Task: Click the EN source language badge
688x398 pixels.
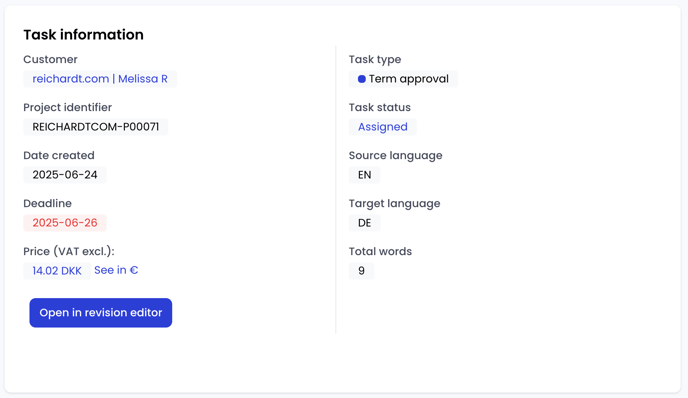Action: [365, 175]
